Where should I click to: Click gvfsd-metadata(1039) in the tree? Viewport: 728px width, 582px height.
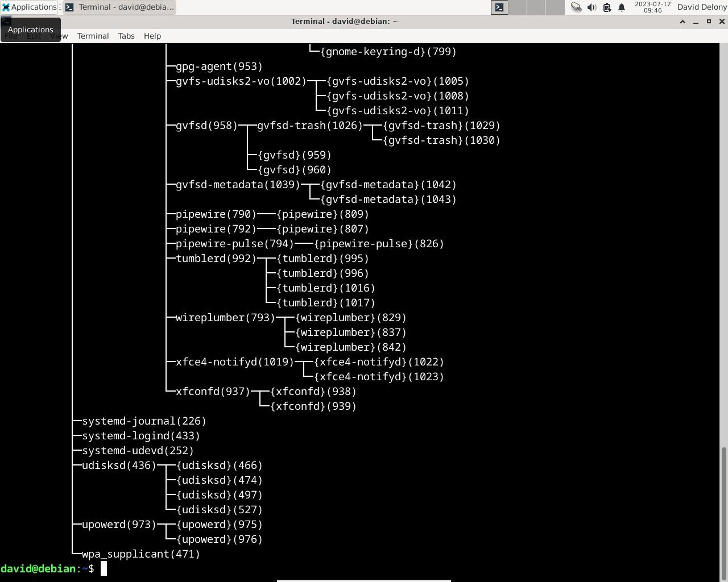pyautogui.click(x=238, y=185)
